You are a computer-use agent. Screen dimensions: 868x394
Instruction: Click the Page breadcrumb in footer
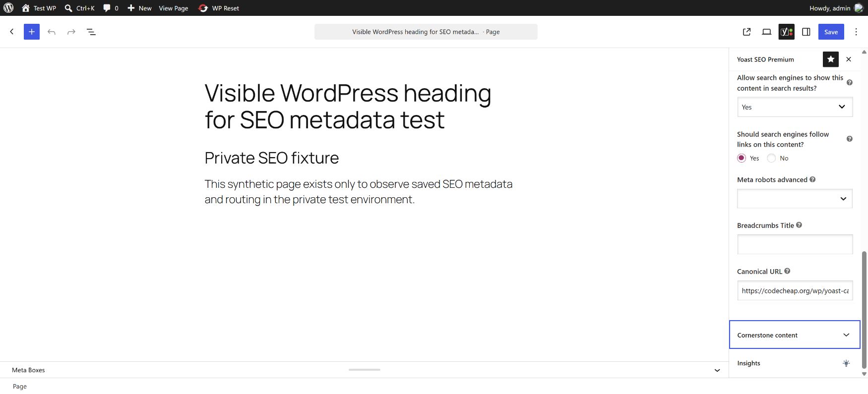click(20, 387)
